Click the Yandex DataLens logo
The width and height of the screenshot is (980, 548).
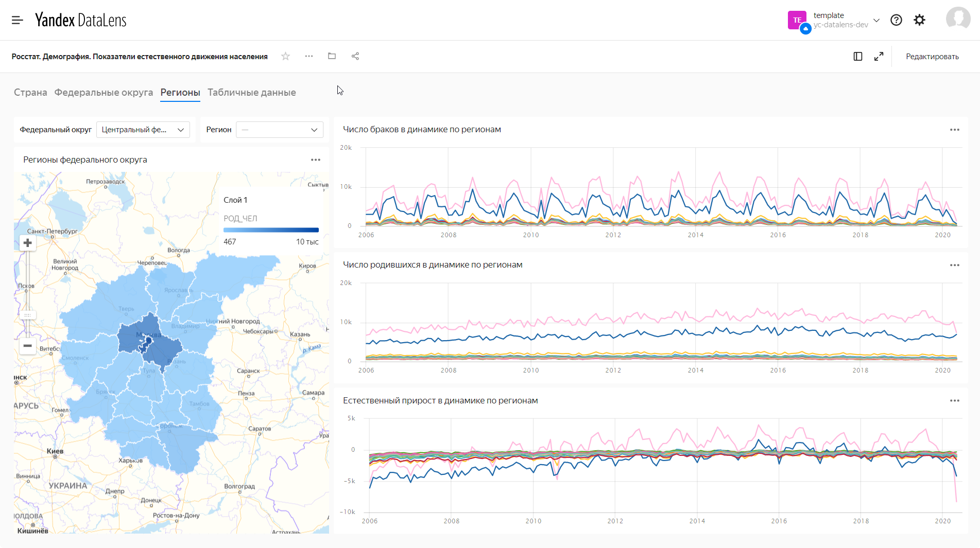tap(81, 20)
